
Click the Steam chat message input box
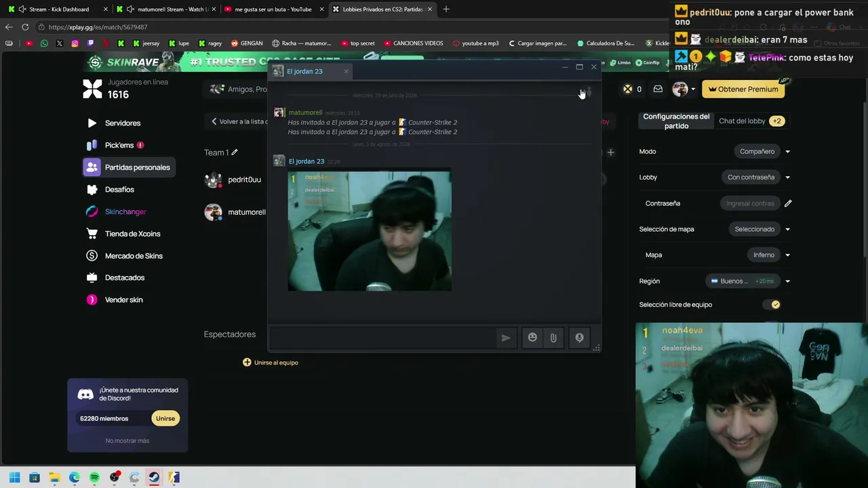click(x=383, y=338)
